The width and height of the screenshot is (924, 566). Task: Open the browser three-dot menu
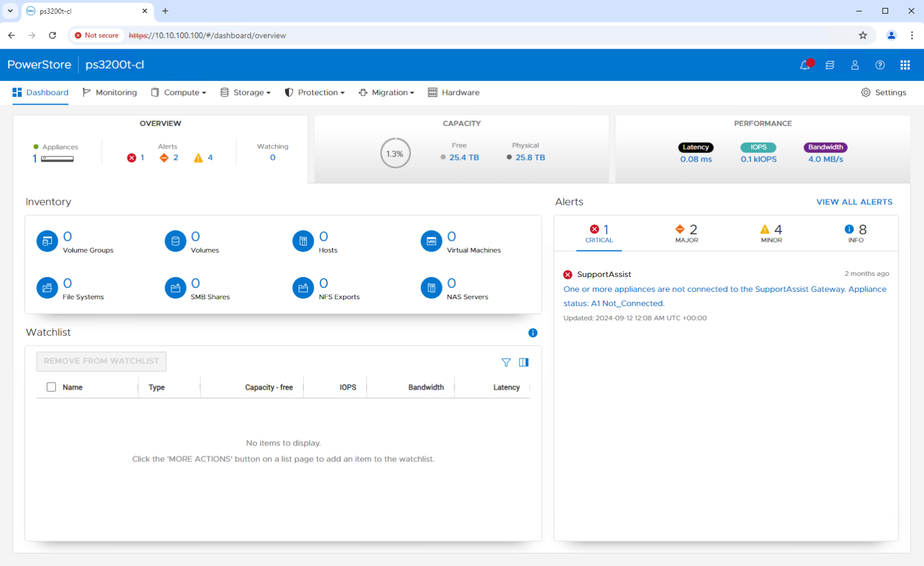pyautogui.click(x=912, y=35)
